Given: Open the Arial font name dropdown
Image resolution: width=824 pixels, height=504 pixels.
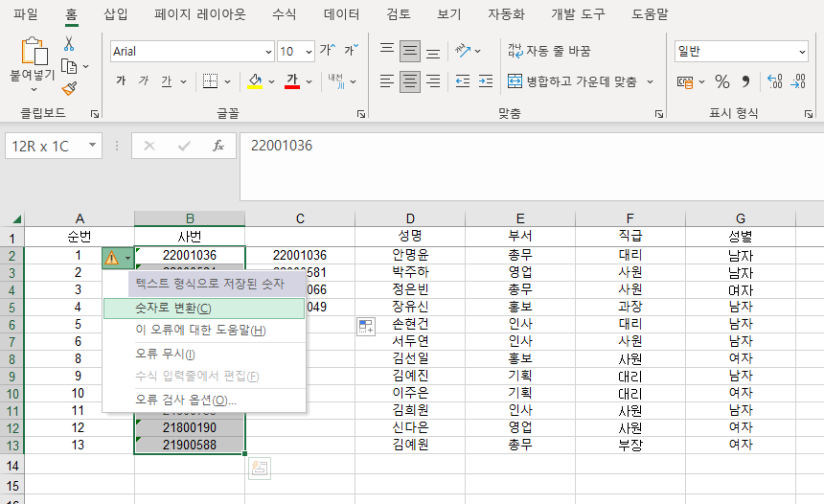Looking at the screenshot, I should click(268, 52).
